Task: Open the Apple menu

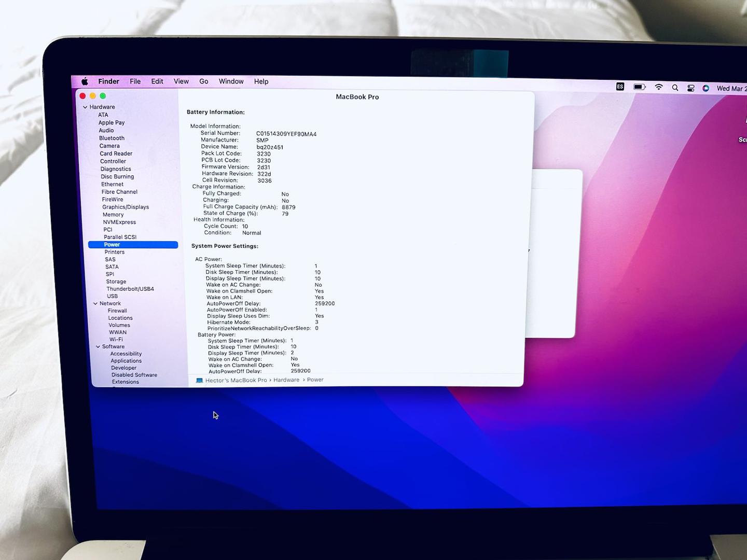Action: click(x=85, y=81)
